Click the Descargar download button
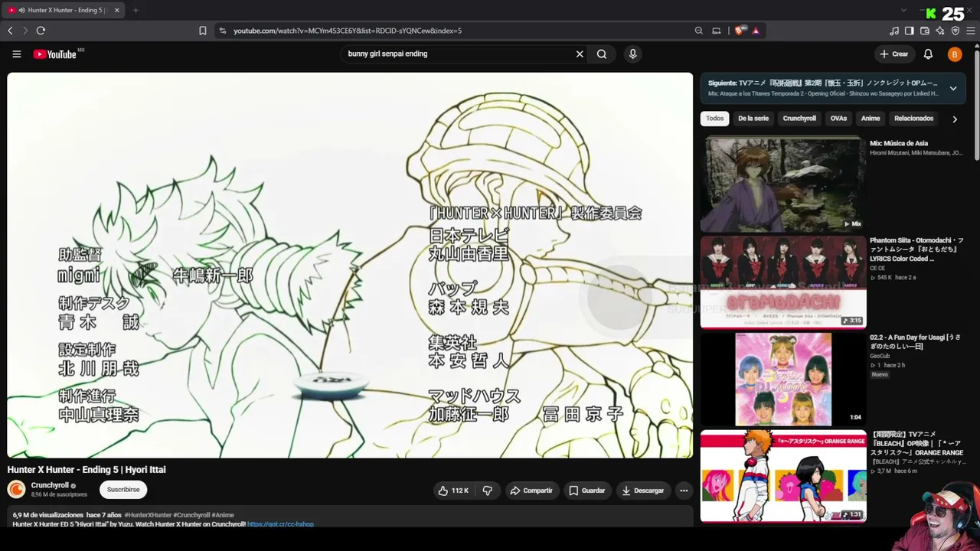980x551 pixels. pyautogui.click(x=643, y=491)
